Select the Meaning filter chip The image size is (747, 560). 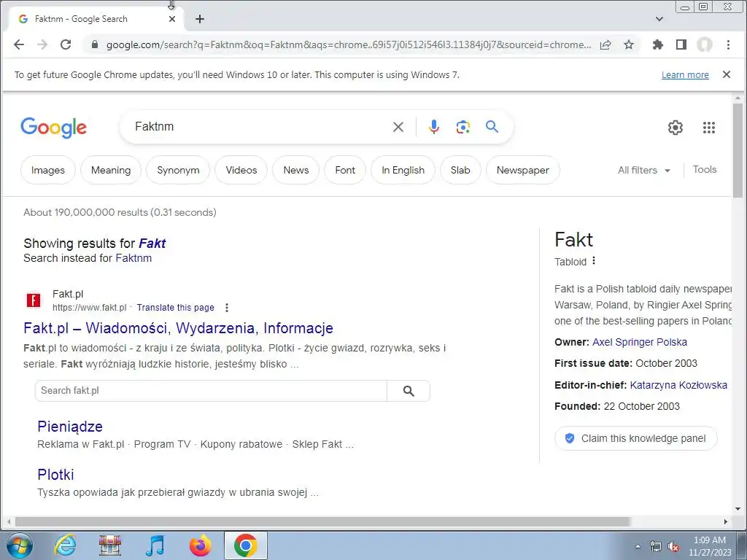click(x=111, y=170)
